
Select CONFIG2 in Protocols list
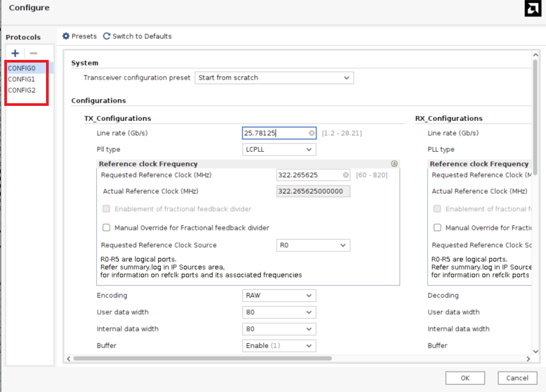click(21, 90)
